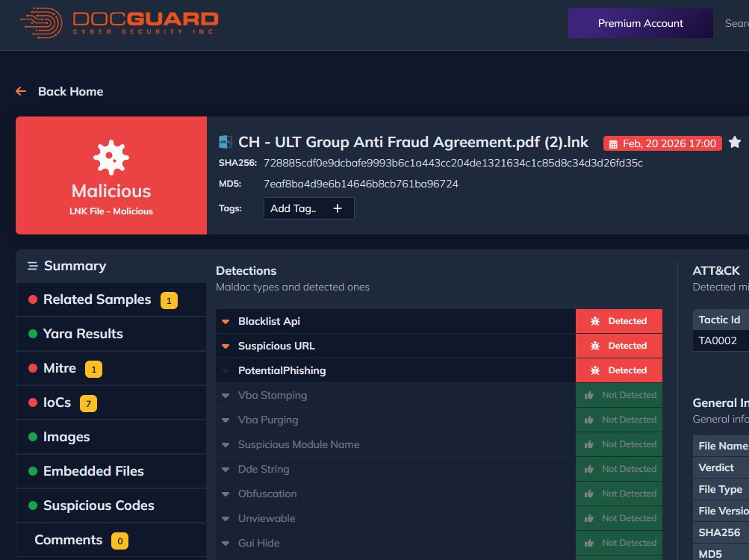Image resolution: width=749 pixels, height=560 pixels.
Task: Click thumbs-up icon for Suspicious Module Name
Action: pos(589,444)
